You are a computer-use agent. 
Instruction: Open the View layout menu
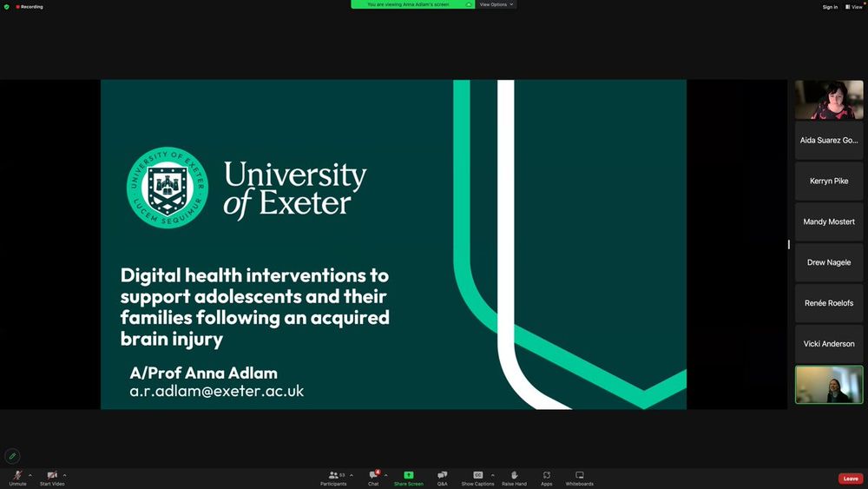pos(853,7)
